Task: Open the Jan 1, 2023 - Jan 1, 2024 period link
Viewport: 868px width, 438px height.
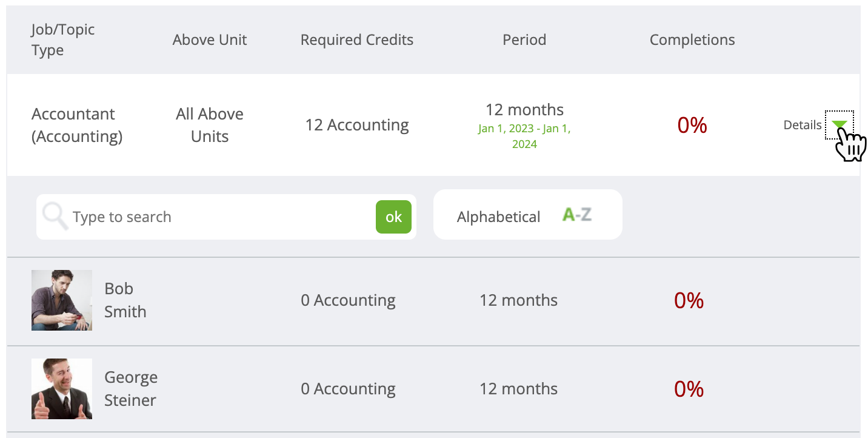Action: pyautogui.click(x=524, y=136)
